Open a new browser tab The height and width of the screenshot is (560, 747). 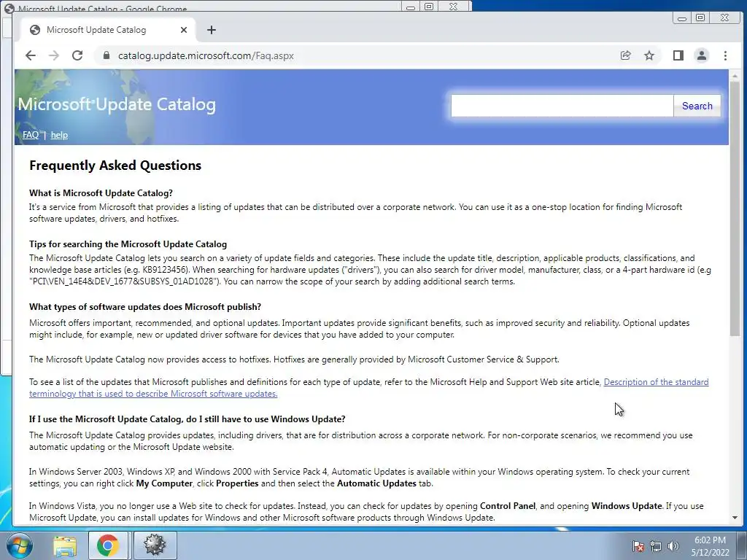pos(212,30)
